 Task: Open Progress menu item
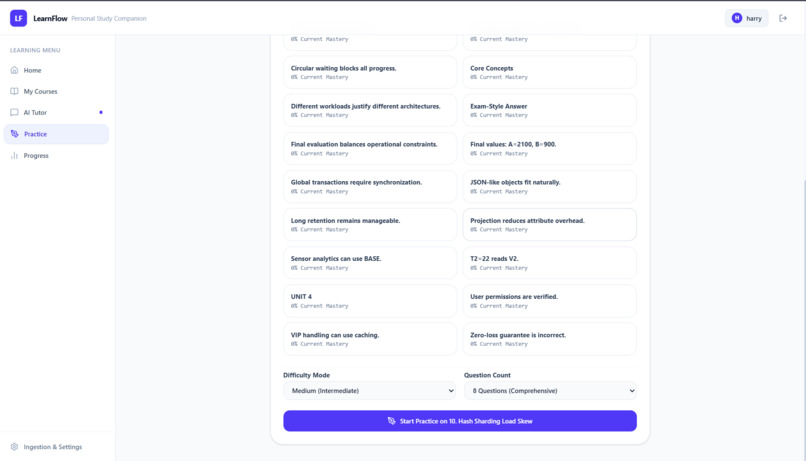[56, 155]
